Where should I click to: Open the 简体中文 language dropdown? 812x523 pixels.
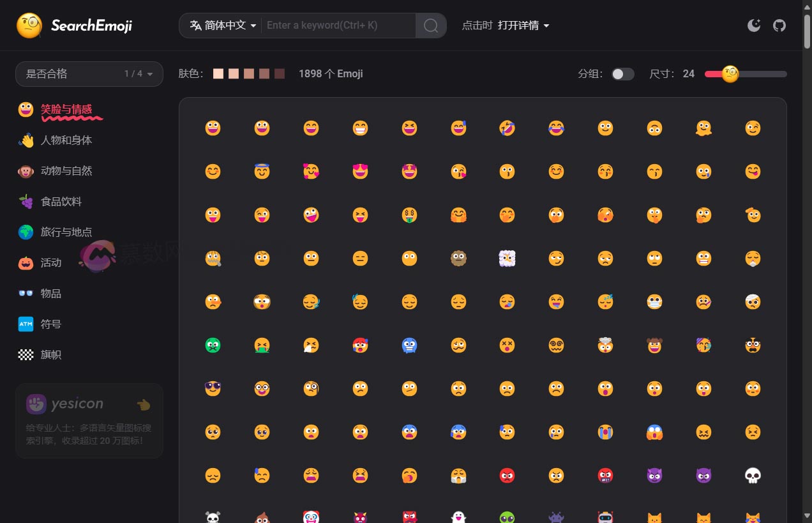point(223,26)
